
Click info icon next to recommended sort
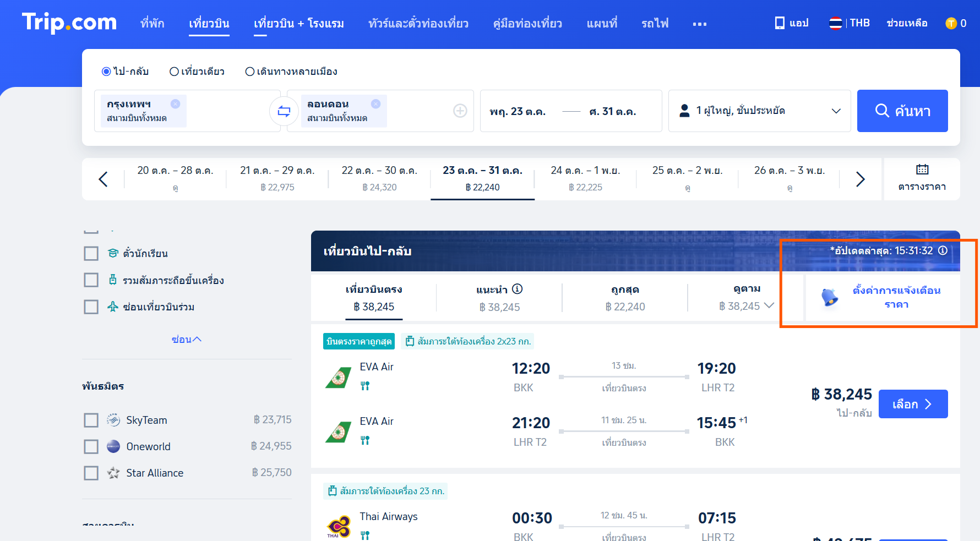[517, 289]
